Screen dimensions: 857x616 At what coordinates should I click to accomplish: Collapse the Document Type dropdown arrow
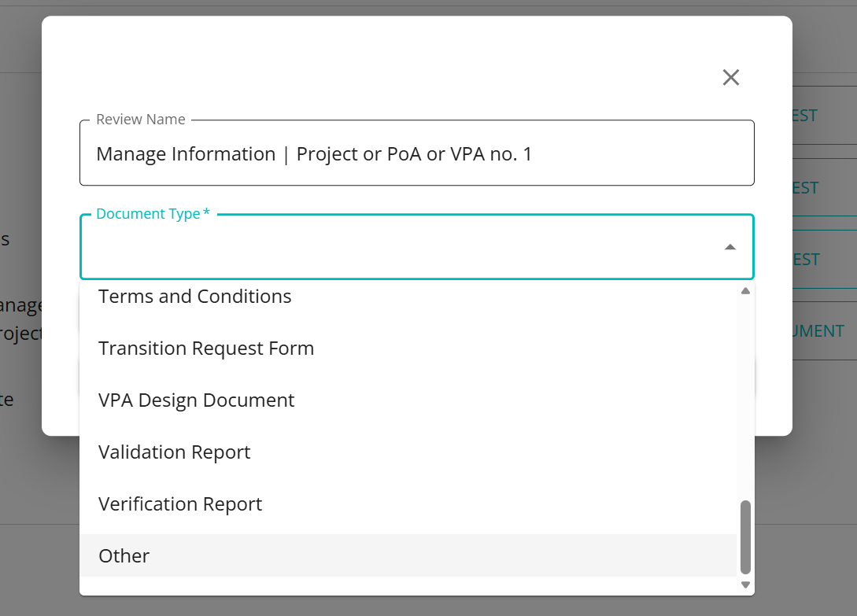[730, 247]
